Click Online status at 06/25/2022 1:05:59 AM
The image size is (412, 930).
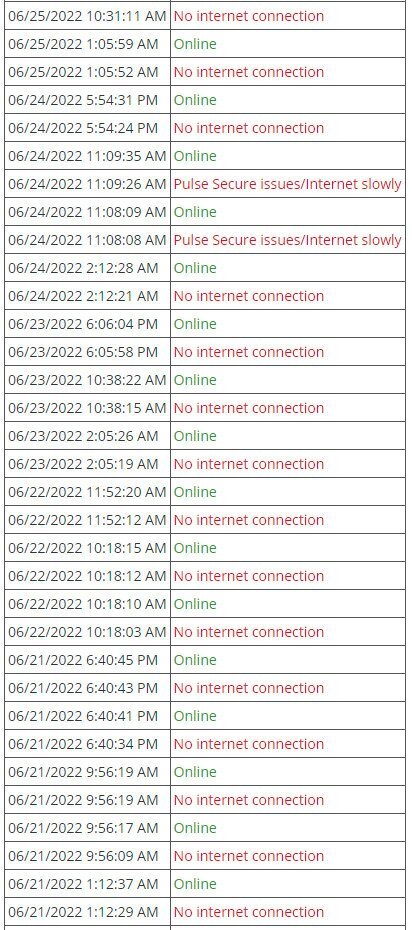click(195, 44)
